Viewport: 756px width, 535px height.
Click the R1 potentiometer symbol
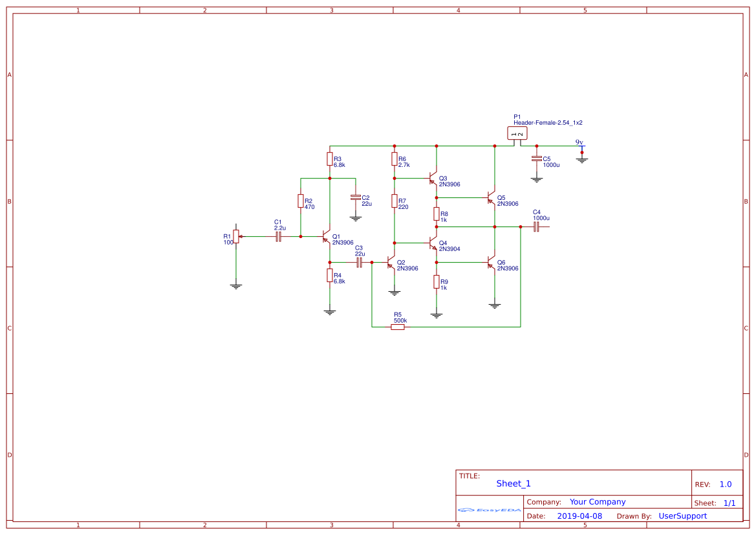pyautogui.click(x=236, y=237)
